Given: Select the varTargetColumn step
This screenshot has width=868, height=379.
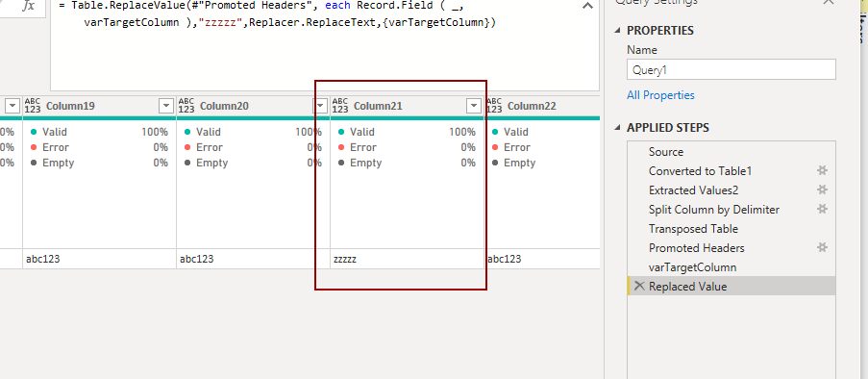Looking at the screenshot, I should click(732, 267).
